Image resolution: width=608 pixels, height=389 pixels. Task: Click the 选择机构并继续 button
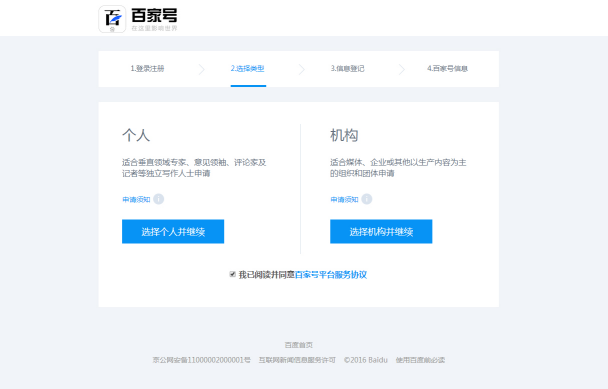click(381, 232)
